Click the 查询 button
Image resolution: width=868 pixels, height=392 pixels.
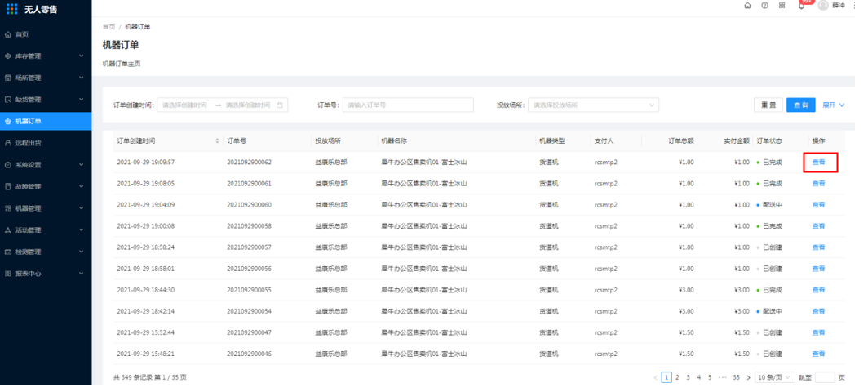pos(800,105)
